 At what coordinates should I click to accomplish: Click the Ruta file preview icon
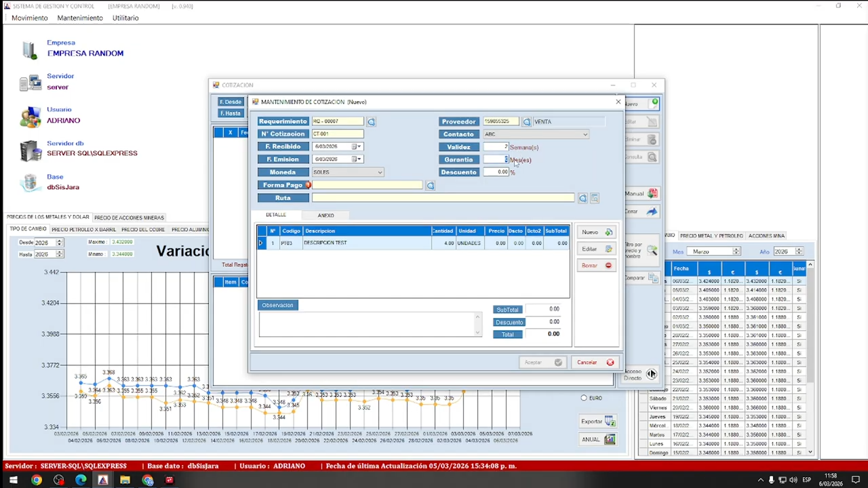click(x=595, y=198)
